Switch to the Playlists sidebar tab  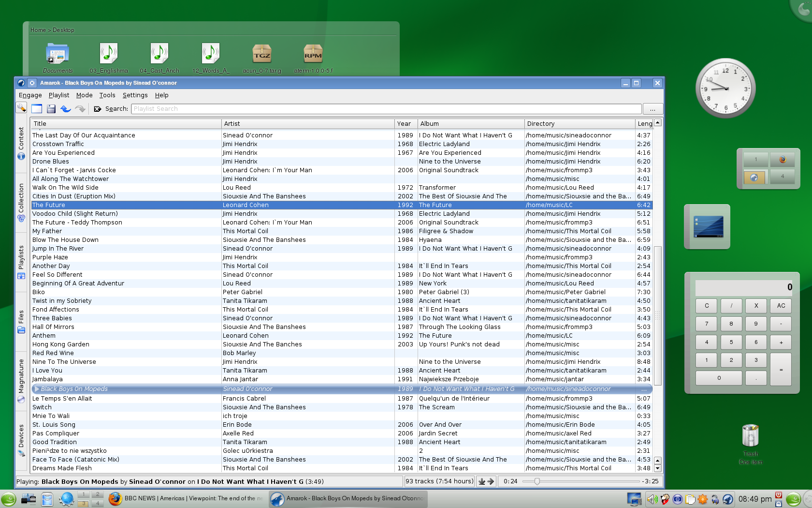[21, 262]
